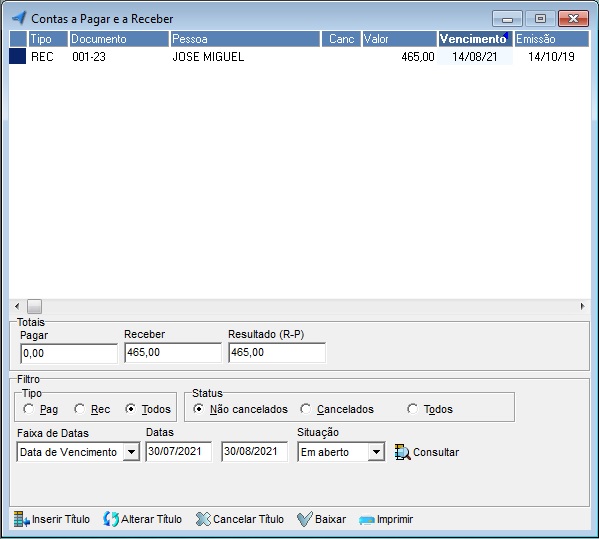Click the Alterar Título refresh arrows icon
The image size is (599, 539).
(111, 519)
